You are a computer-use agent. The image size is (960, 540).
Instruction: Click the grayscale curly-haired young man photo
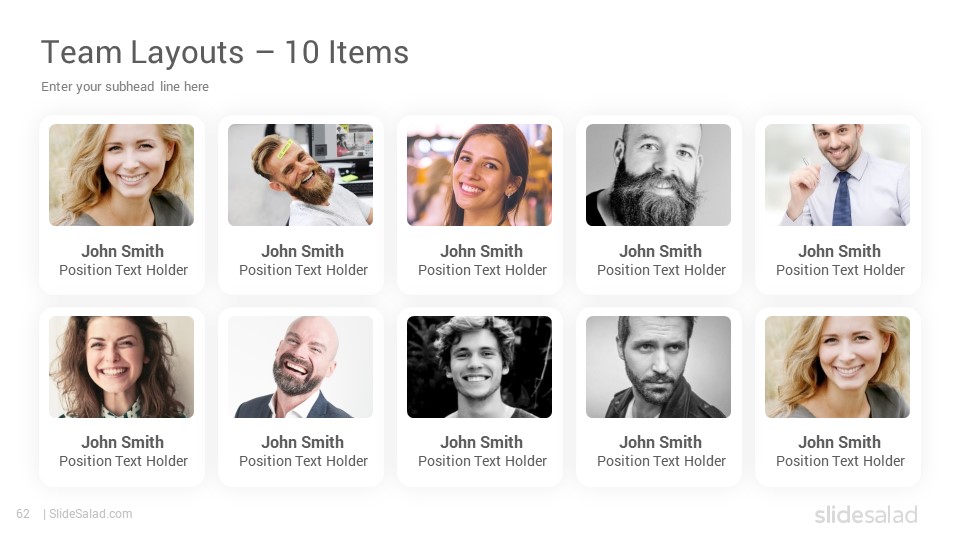(479, 367)
